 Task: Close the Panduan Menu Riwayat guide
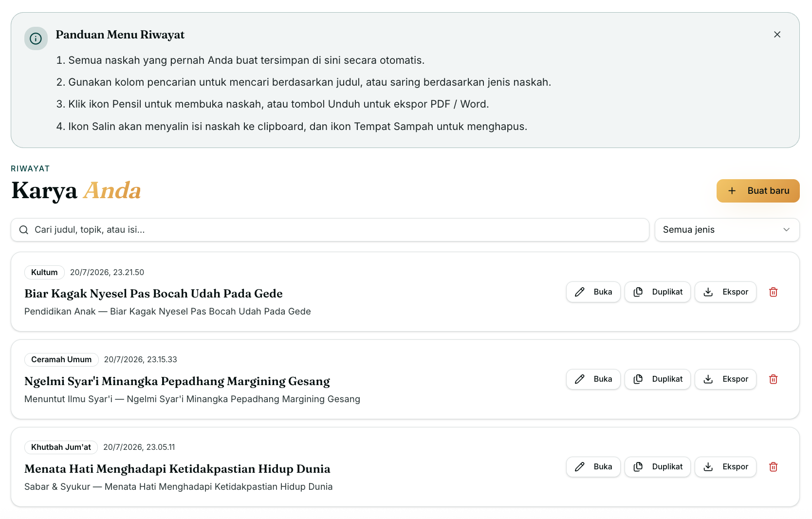point(777,35)
